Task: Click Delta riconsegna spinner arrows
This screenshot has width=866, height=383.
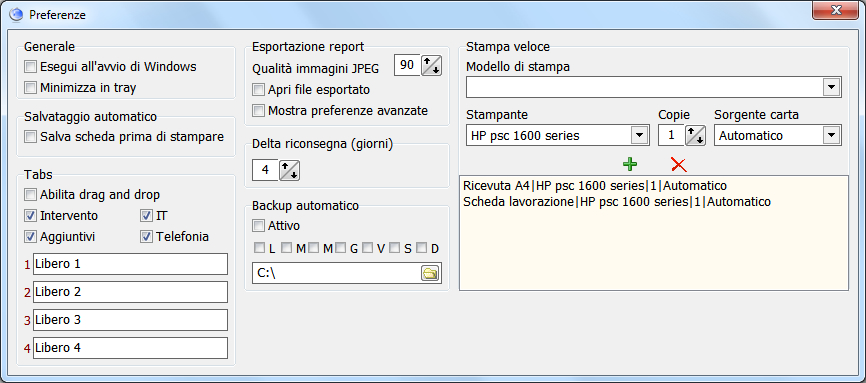Action: pos(289,170)
